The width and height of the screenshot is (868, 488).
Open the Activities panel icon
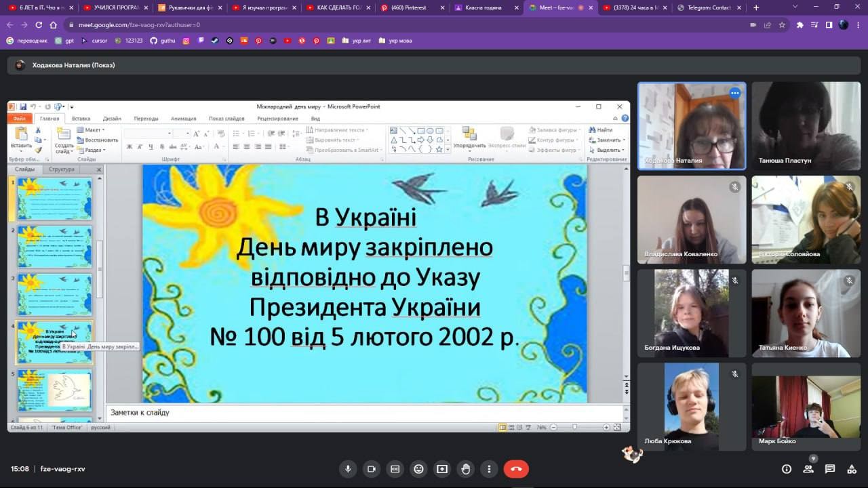(852, 469)
